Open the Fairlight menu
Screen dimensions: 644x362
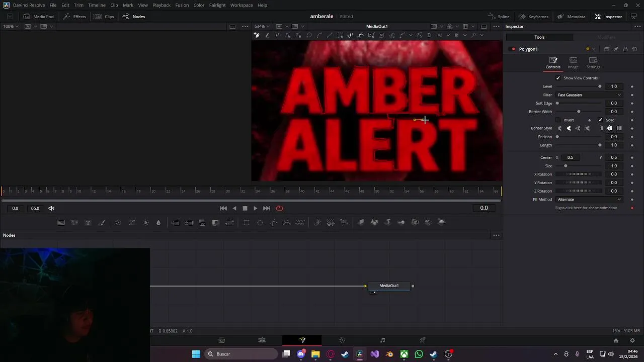(x=217, y=5)
